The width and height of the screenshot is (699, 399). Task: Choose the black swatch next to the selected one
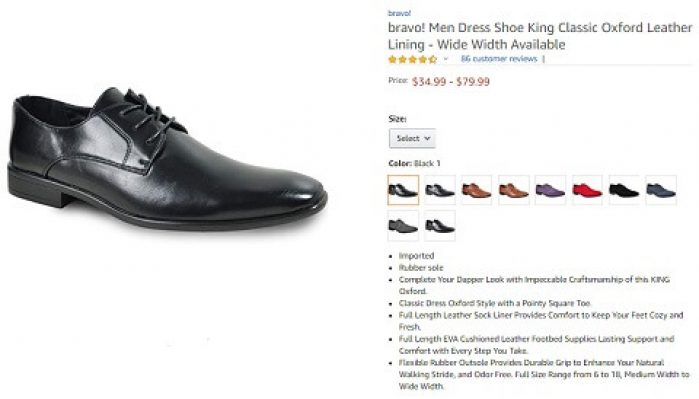pos(440,190)
